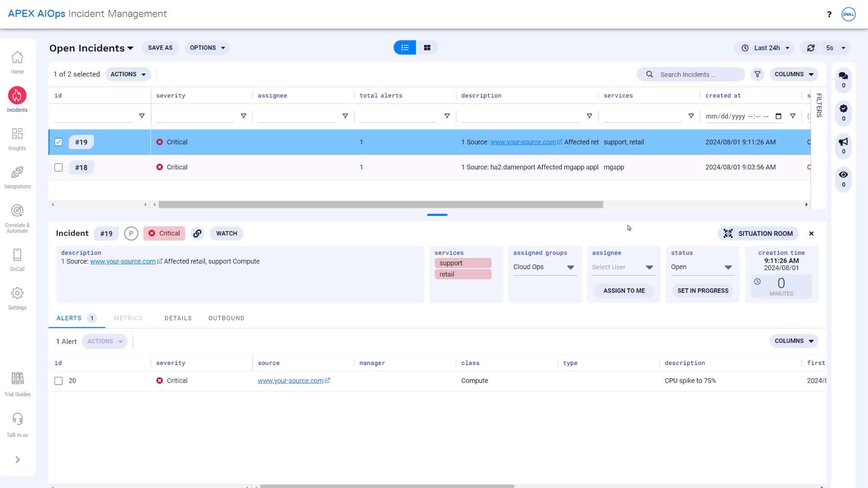Open Correlate & Automate section
The width and height of the screenshot is (868, 488).
coord(17,218)
